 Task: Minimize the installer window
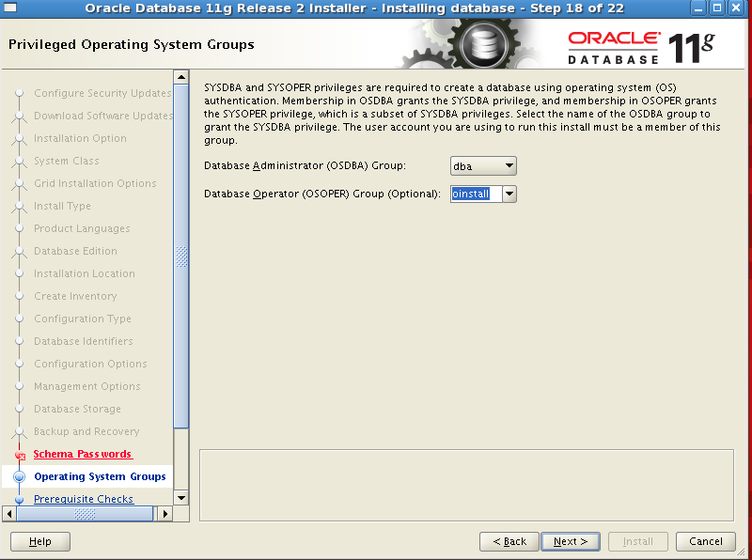698,8
